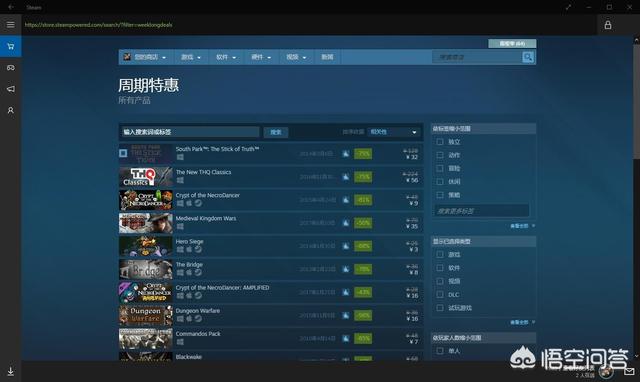Check the 策略 tag checkbox

tap(440, 195)
